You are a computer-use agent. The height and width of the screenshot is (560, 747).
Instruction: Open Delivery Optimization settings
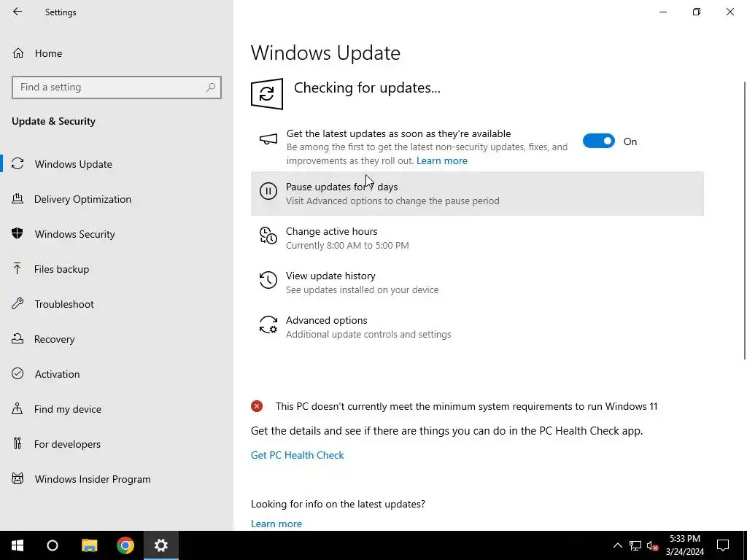(x=117, y=199)
